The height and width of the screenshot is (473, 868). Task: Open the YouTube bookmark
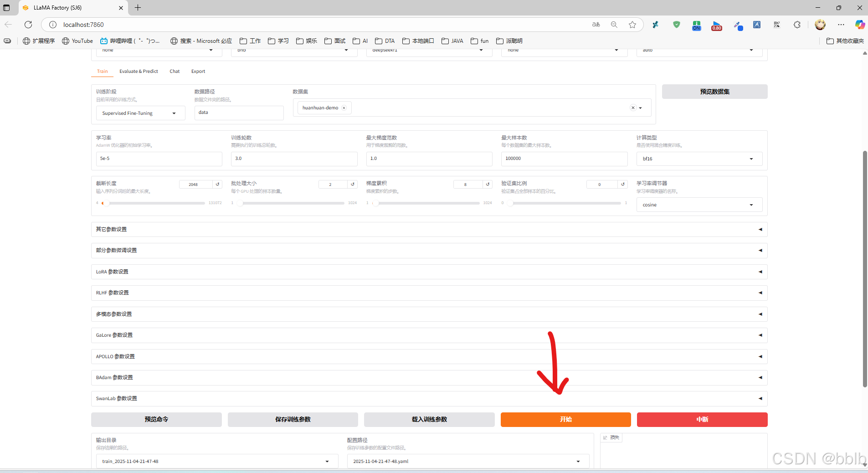[x=77, y=41]
